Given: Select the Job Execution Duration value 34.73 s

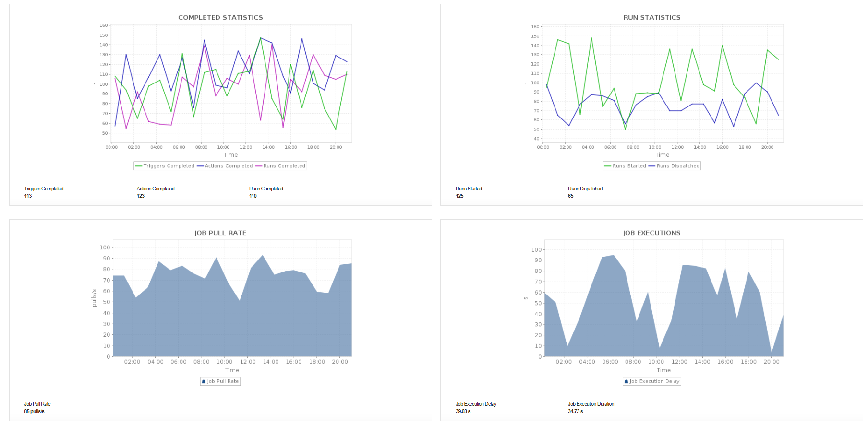Looking at the screenshot, I should (576, 411).
